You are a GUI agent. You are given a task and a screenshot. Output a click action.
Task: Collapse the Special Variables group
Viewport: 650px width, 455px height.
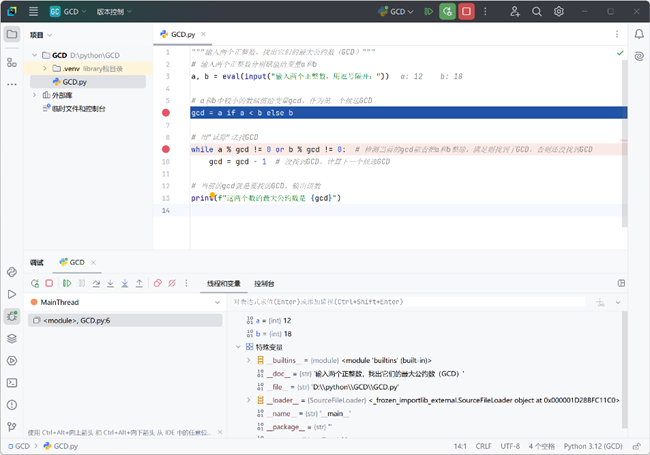pos(238,347)
